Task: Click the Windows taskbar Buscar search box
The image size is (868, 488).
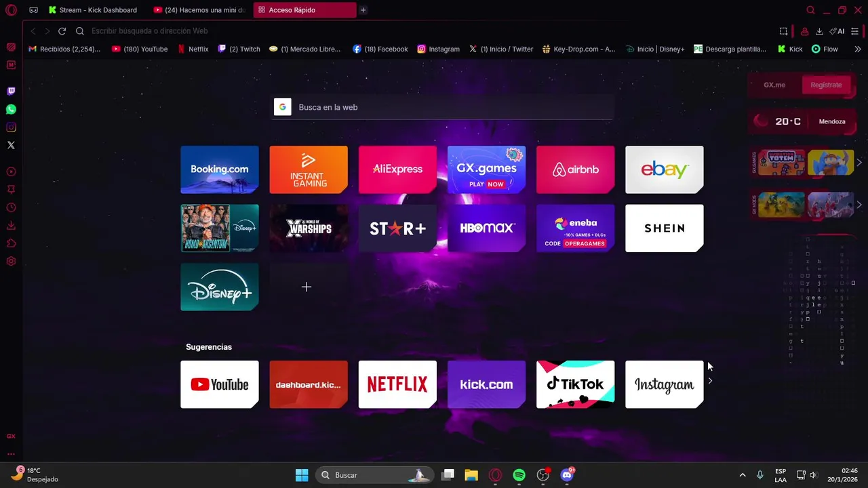Action: [x=375, y=475]
